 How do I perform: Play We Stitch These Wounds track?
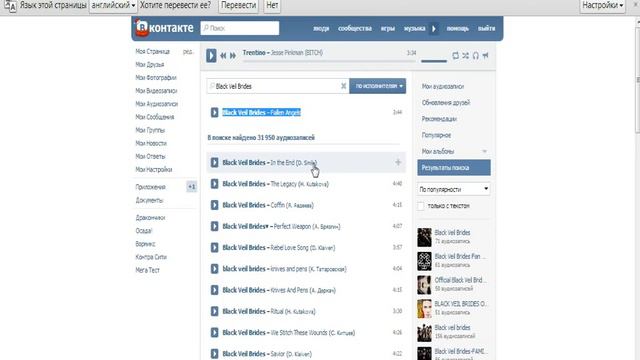tap(214, 332)
